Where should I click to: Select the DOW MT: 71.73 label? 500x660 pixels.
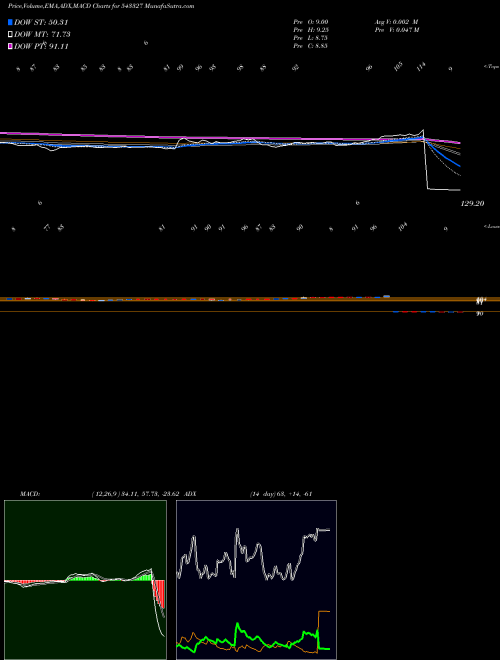[42, 35]
